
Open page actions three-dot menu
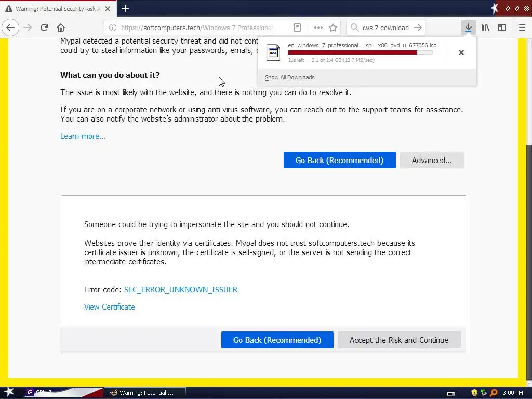(x=318, y=28)
